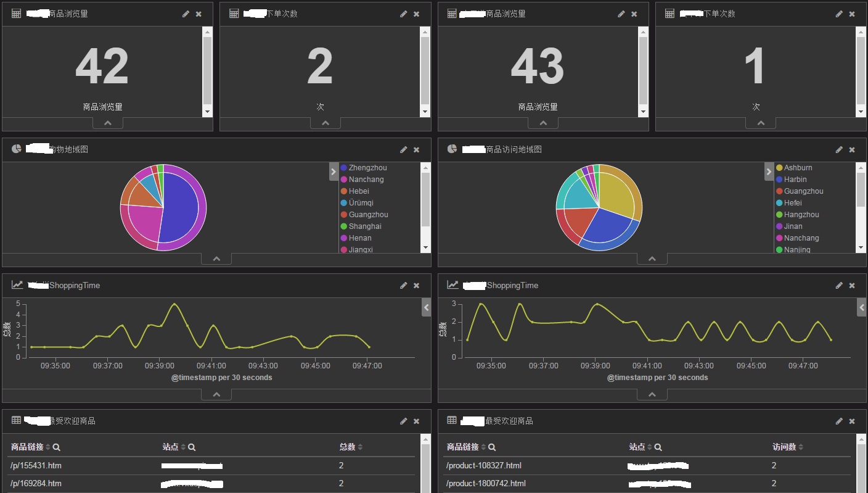Click the /p/169284.htm product link cell
868x493 pixels.
(x=36, y=484)
